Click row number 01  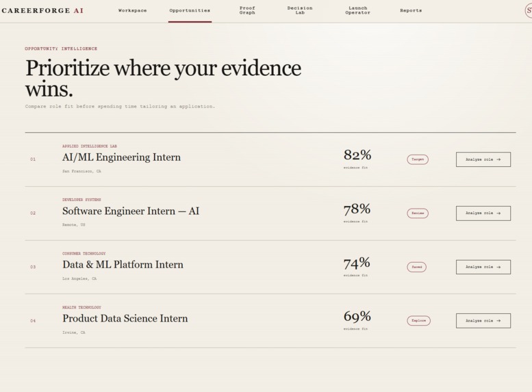click(33, 159)
